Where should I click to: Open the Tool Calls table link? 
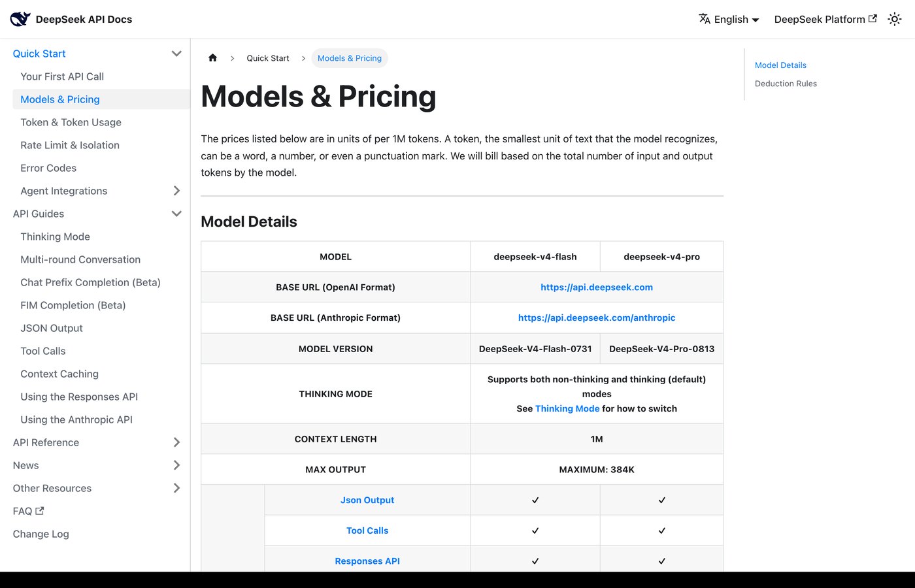(x=367, y=531)
